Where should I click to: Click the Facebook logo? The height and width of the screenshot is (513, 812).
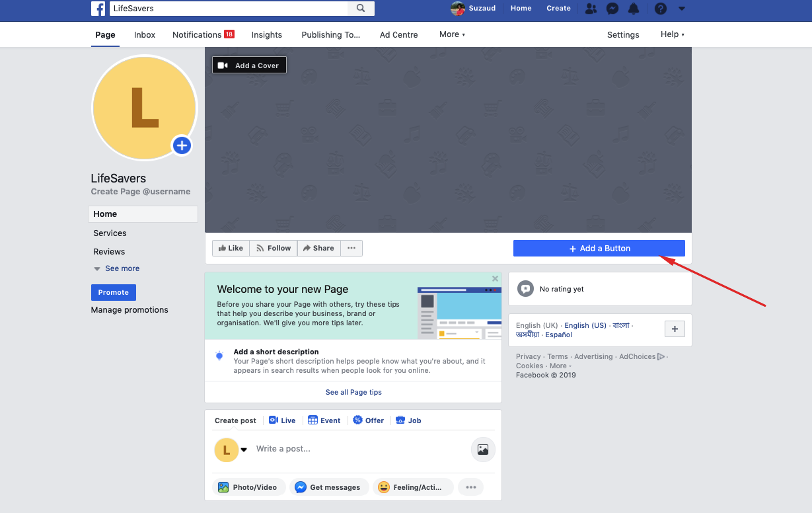click(98, 9)
